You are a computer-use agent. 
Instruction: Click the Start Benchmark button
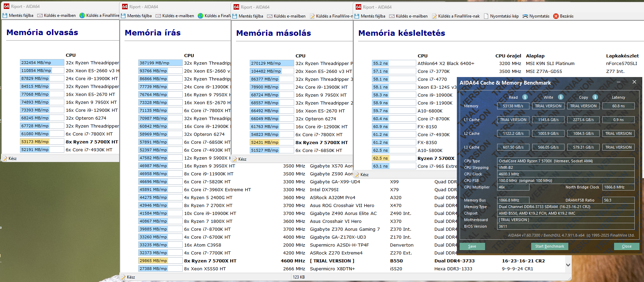(x=550, y=246)
